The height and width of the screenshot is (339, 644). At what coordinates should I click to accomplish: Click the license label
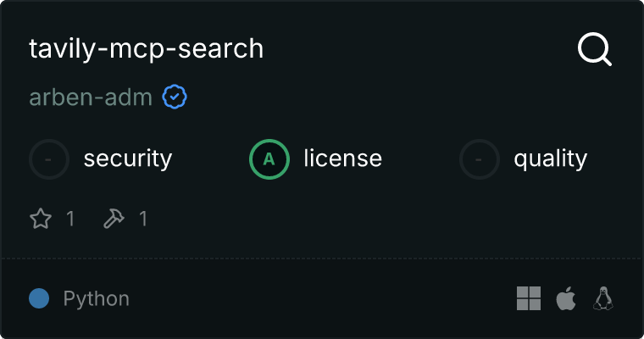[x=342, y=158]
